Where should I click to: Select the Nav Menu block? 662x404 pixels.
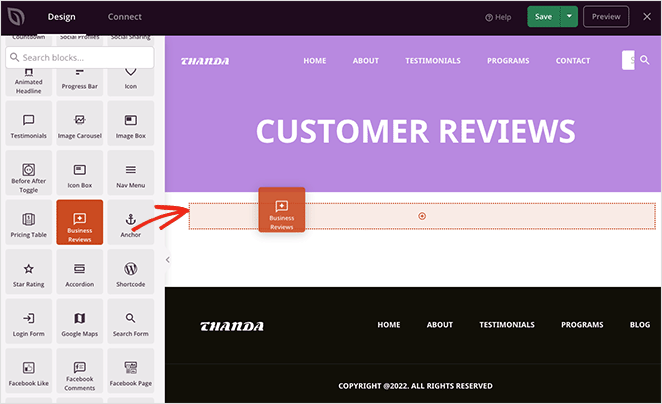(130, 175)
